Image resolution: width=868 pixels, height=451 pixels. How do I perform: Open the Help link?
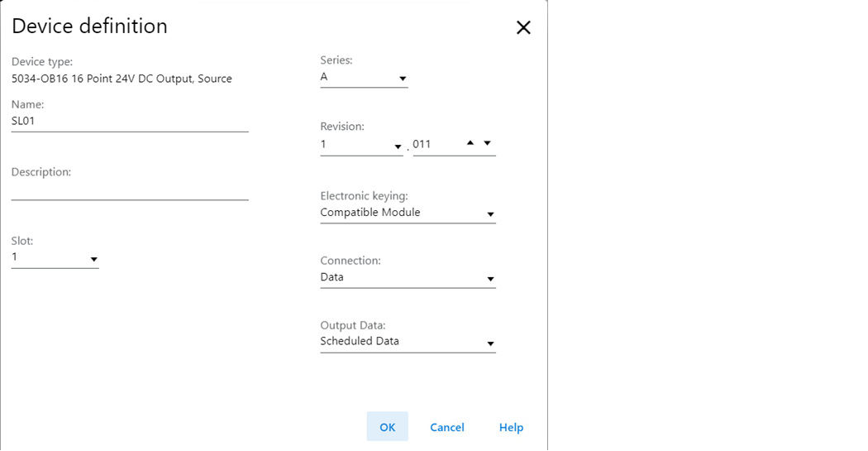click(x=511, y=427)
